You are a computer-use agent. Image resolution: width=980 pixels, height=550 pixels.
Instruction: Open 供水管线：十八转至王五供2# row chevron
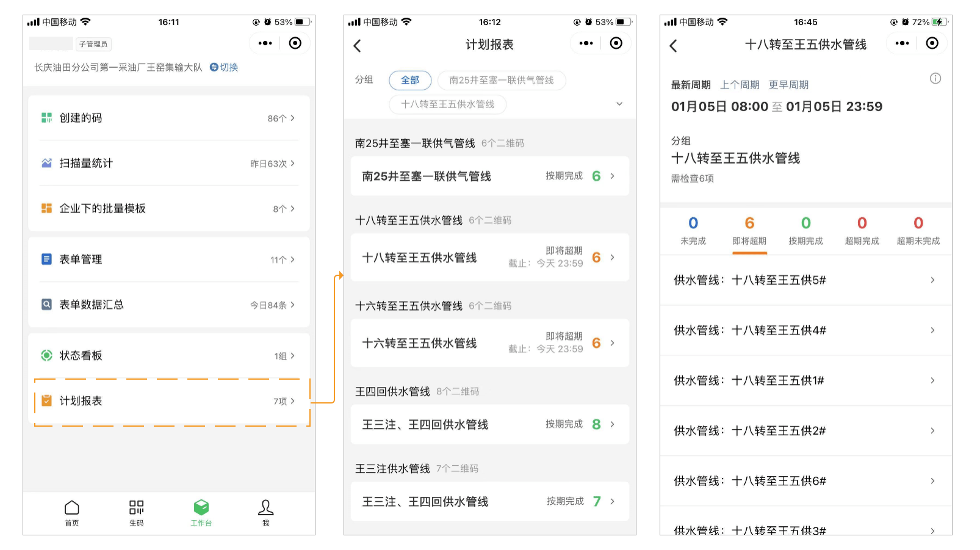coord(932,431)
